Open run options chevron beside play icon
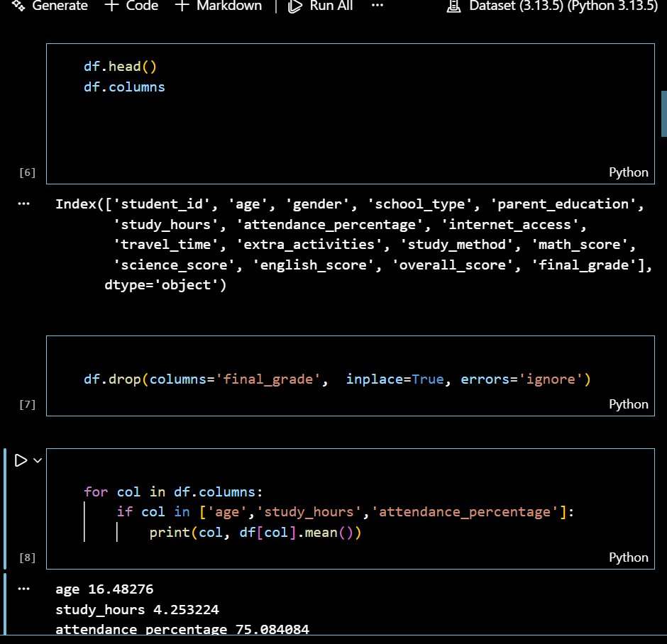 pos(38,460)
